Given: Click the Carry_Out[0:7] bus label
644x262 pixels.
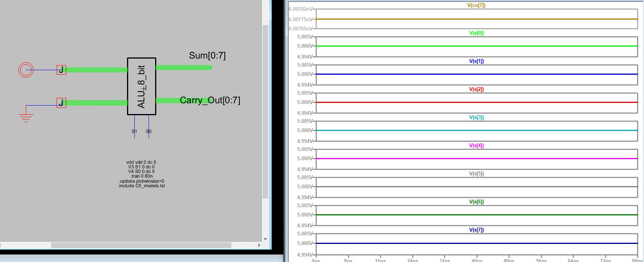Looking at the screenshot, I should point(210,101).
